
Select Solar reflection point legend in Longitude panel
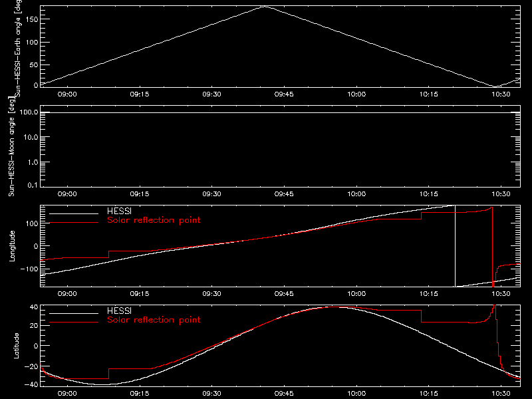pyautogui.click(x=154, y=220)
